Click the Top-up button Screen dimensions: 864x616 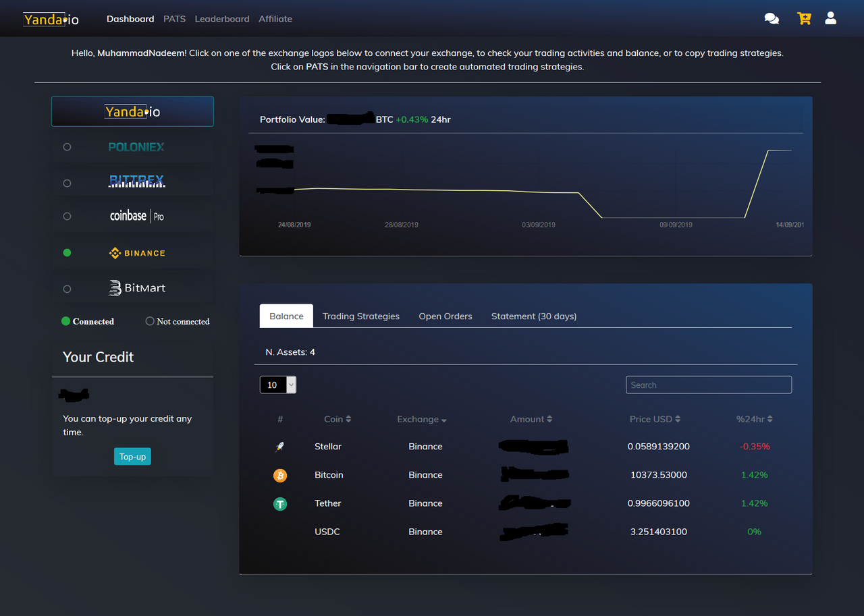(x=132, y=457)
